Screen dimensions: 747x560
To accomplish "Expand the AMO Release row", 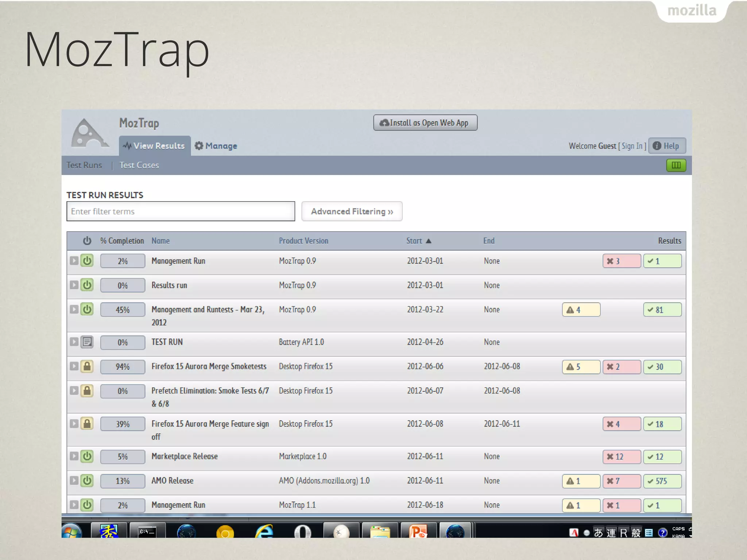I will coord(74,481).
